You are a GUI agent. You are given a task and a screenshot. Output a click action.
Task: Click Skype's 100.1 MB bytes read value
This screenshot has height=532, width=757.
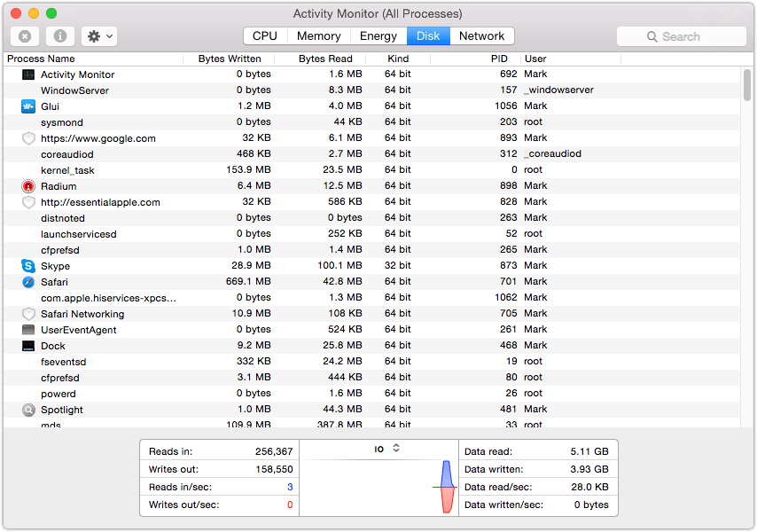pos(339,265)
